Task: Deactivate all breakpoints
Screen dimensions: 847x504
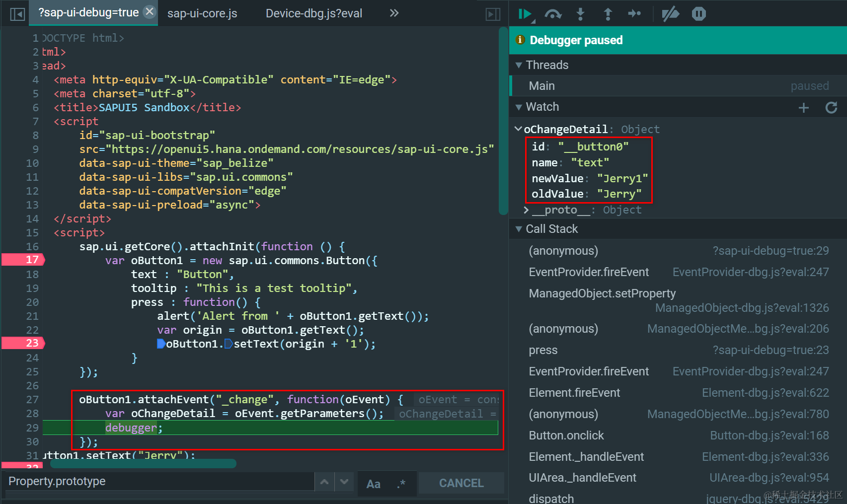Action: pos(671,14)
